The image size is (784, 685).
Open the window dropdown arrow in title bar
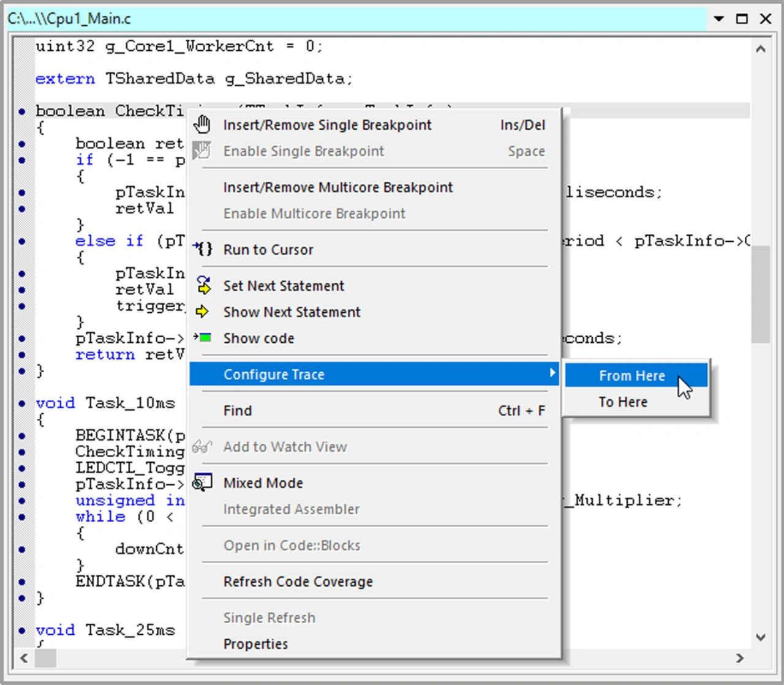[x=719, y=19]
